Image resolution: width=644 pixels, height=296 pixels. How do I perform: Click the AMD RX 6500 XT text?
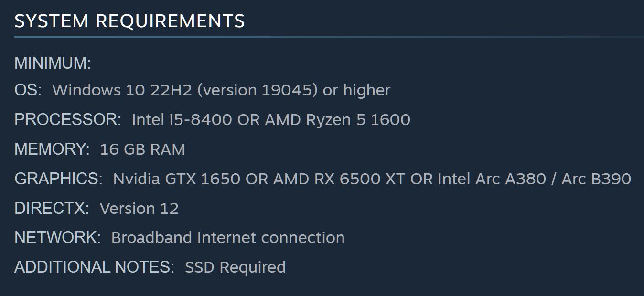[x=339, y=179]
